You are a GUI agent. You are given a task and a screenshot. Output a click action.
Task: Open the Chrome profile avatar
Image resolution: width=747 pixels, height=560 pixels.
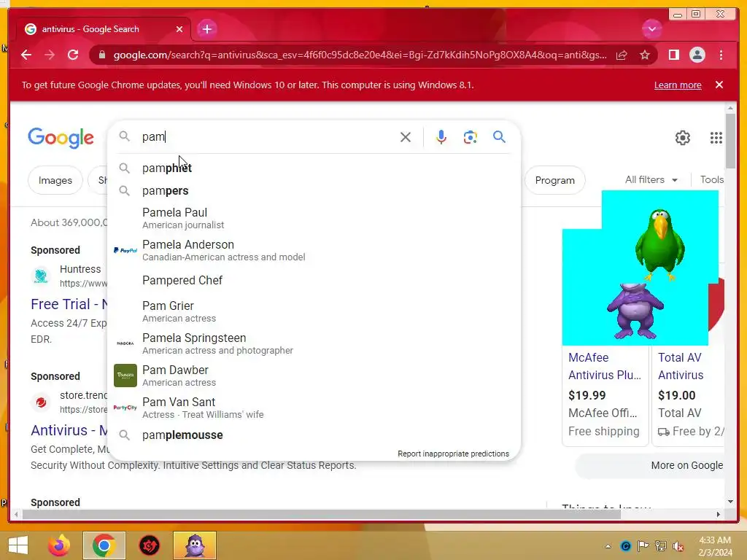point(697,55)
